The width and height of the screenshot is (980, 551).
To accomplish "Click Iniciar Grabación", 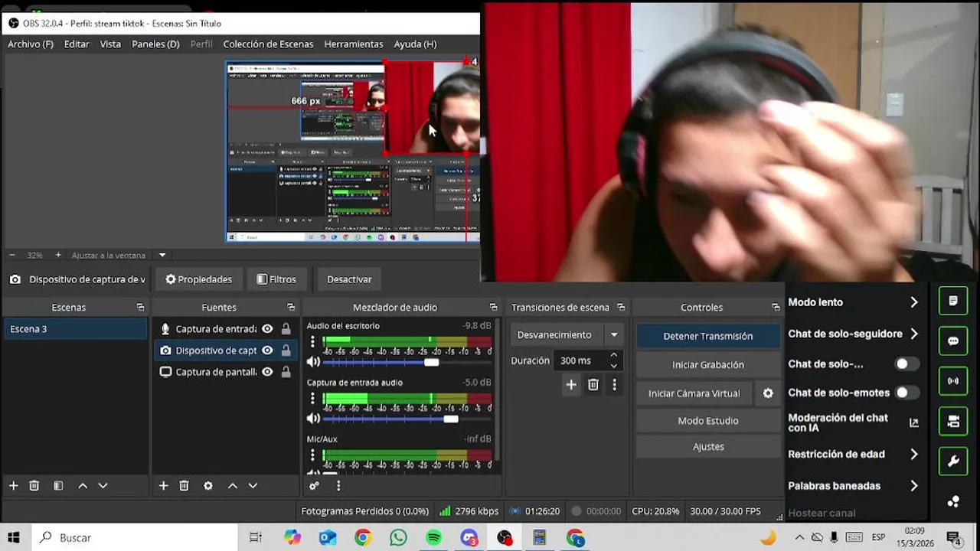I will tap(707, 364).
